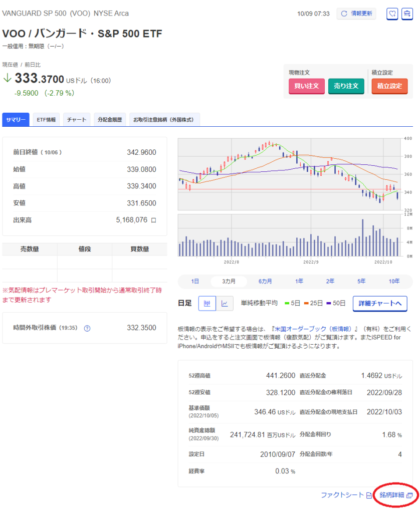
Task: Click the 52週高値 value 441.2600
Action: point(281,376)
